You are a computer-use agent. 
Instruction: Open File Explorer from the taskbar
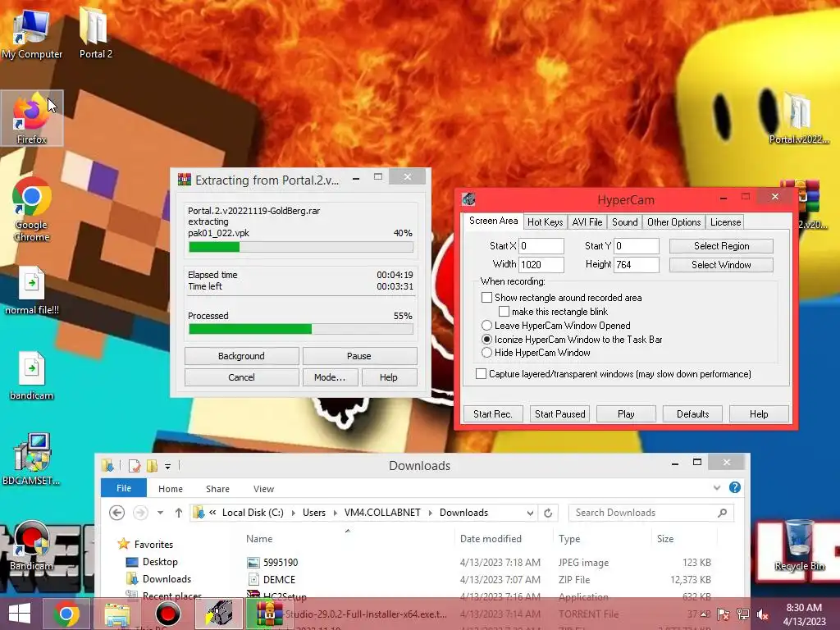point(116,614)
